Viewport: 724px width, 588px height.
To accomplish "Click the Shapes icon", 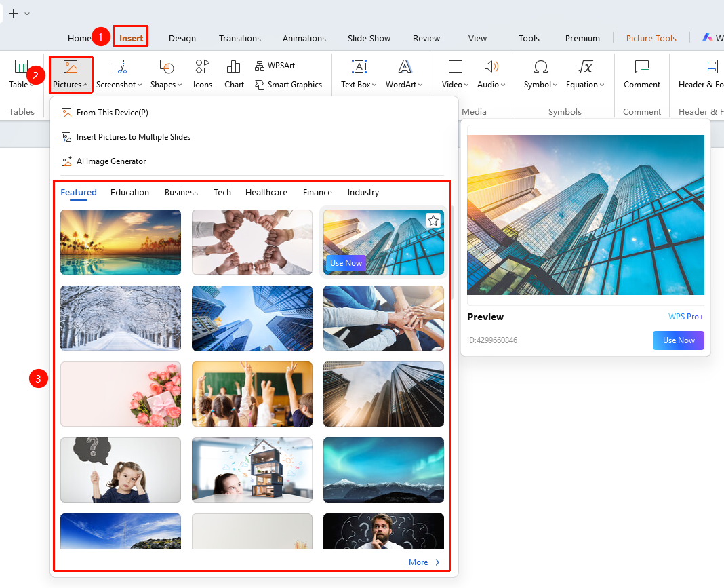I will point(166,67).
